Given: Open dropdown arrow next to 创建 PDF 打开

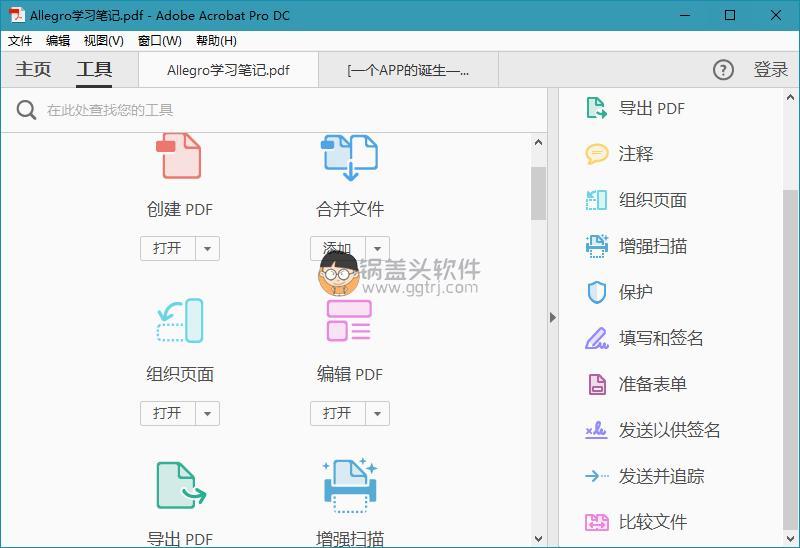Looking at the screenshot, I should click(207, 248).
